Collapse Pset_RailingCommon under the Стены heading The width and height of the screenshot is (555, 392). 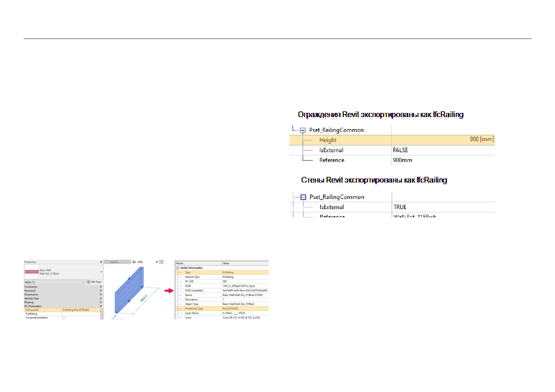click(x=303, y=197)
